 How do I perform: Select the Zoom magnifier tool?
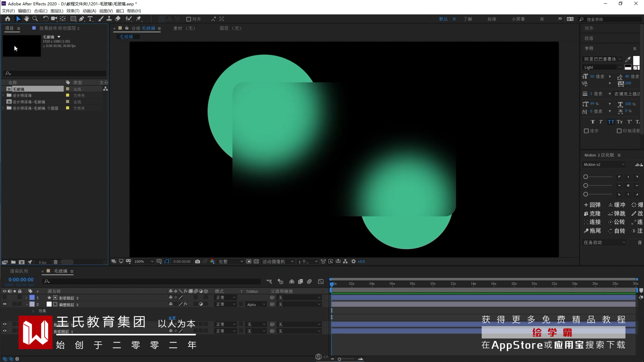point(35,19)
